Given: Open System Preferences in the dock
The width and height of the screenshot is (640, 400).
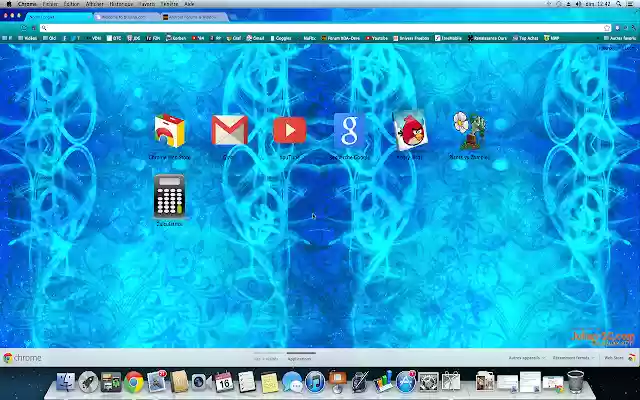Looking at the screenshot, I should 429,382.
